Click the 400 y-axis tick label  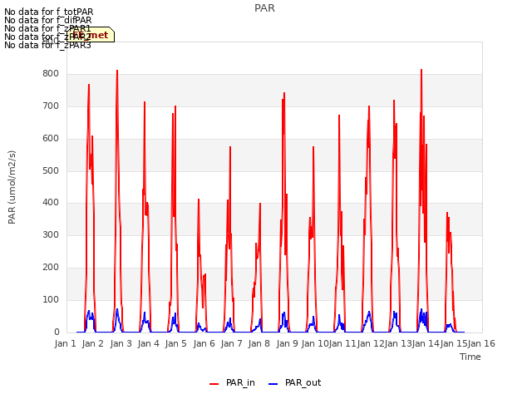pyautogui.click(x=51, y=203)
